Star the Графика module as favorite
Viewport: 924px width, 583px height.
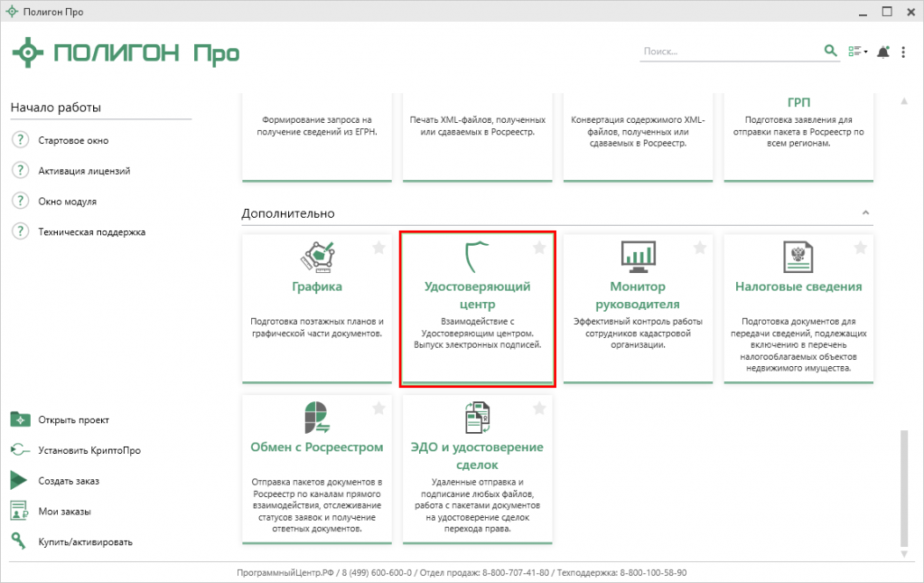pyautogui.click(x=379, y=248)
